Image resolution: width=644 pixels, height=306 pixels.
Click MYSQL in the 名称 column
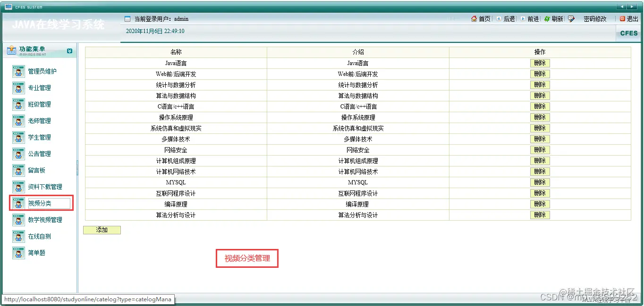click(x=176, y=182)
